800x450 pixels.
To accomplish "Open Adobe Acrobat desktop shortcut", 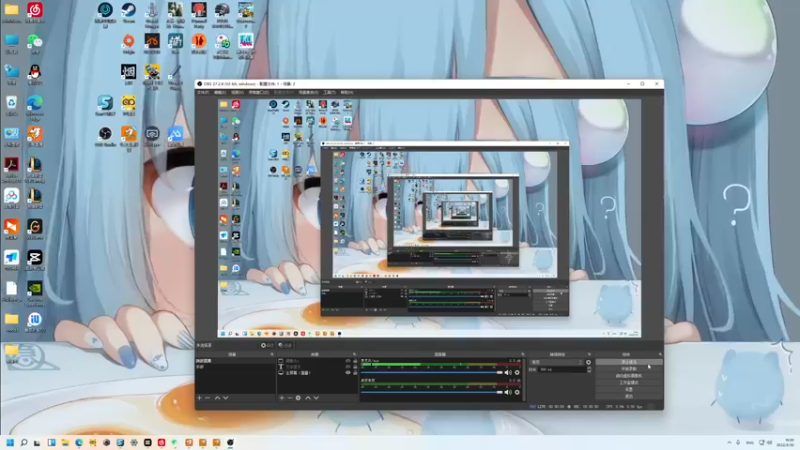I will (11, 169).
